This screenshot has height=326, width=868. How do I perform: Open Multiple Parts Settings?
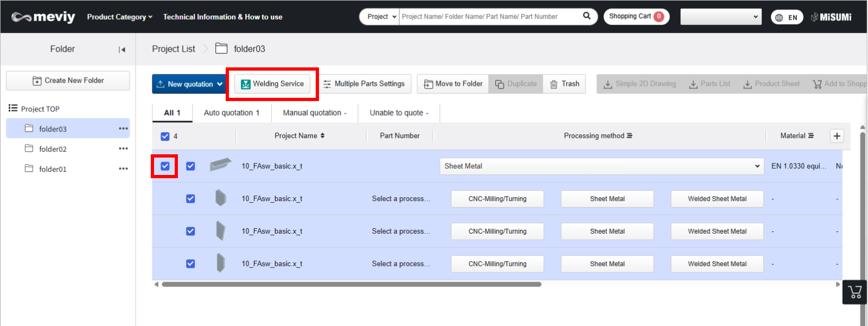tap(364, 84)
